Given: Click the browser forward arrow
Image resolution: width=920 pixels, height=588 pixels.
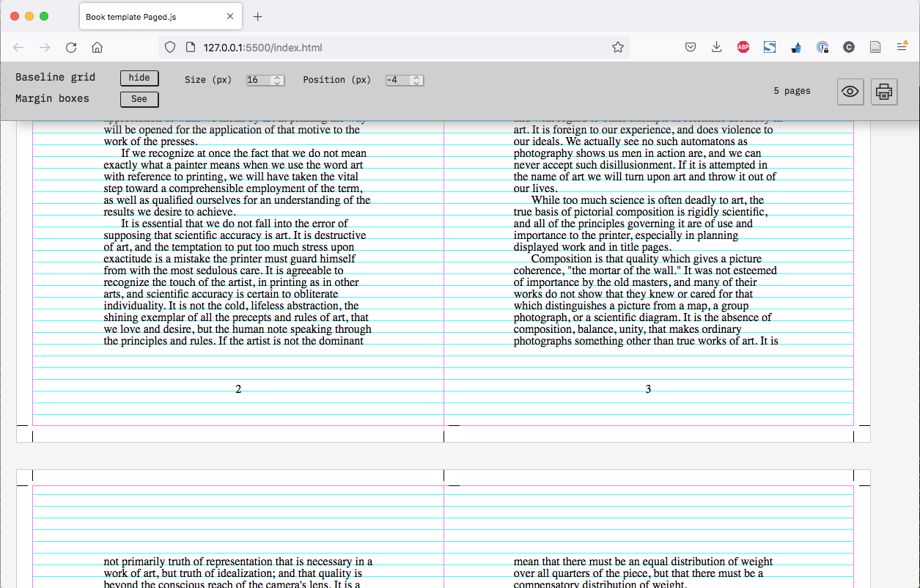Looking at the screenshot, I should 45,48.
